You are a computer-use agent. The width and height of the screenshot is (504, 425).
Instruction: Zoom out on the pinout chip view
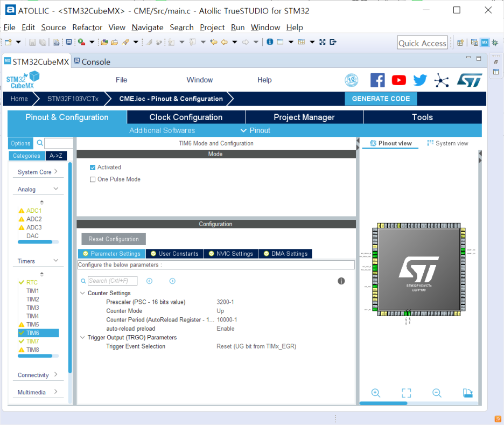tap(437, 393)
